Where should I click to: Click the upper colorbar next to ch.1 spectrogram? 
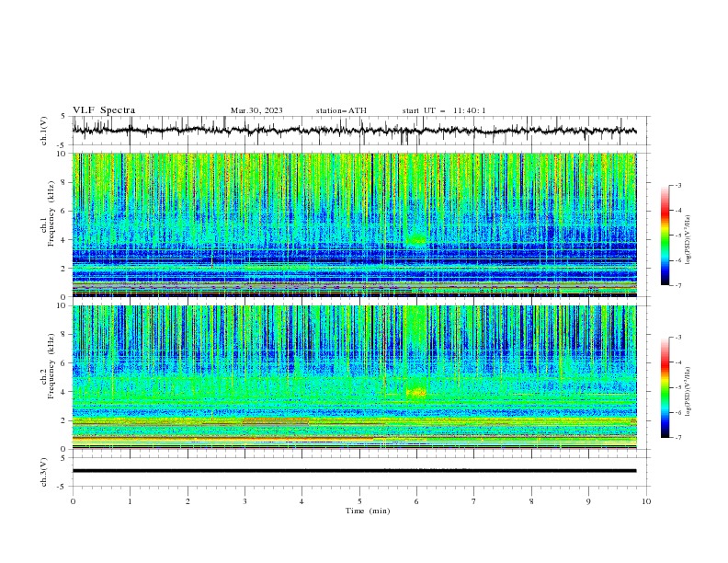665,236
